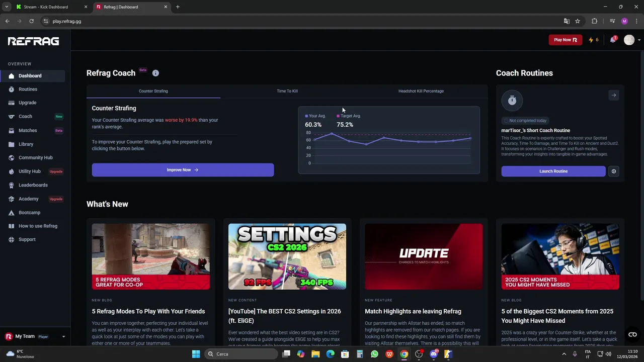
Task: Open a new browser tab with plus
Action: (x=178, y=7)
